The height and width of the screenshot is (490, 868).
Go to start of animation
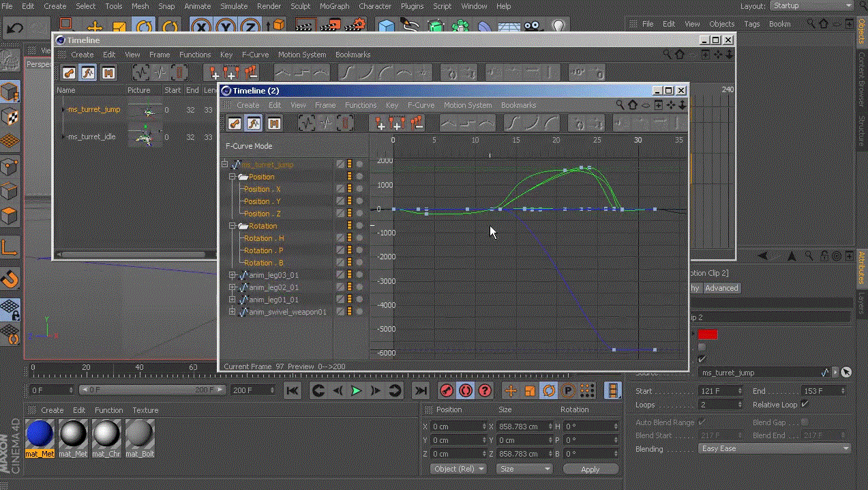(293, 390)
